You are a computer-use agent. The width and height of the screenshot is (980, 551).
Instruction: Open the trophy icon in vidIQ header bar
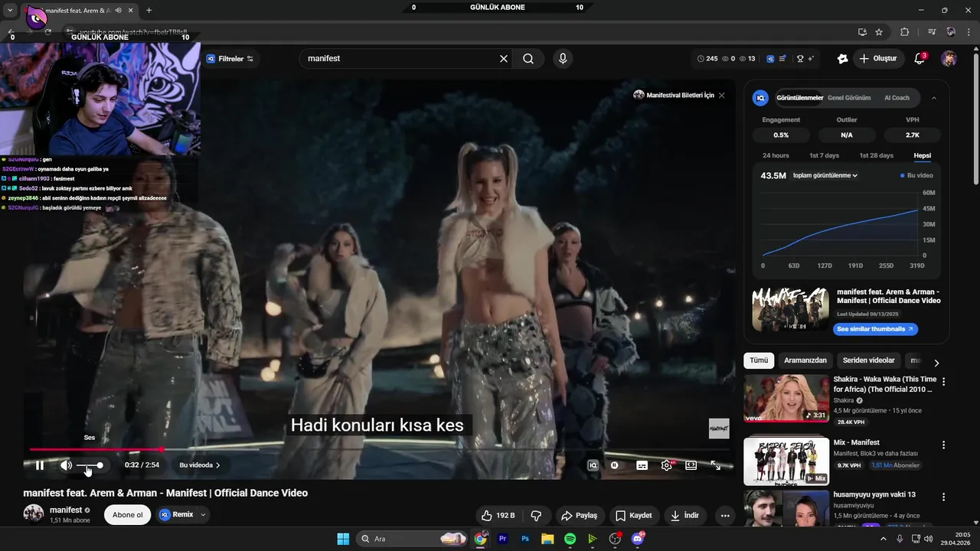click(800, 59)
